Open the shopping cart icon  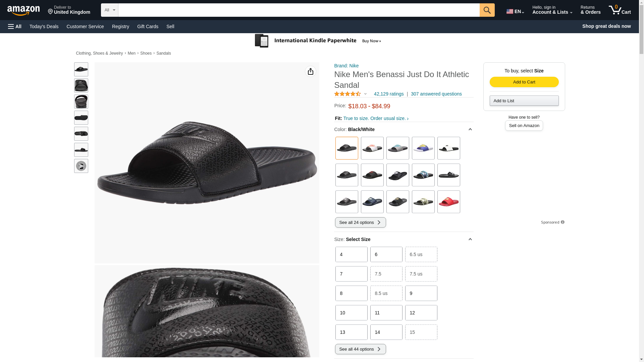pyautogui.click(x=620, y=10)
